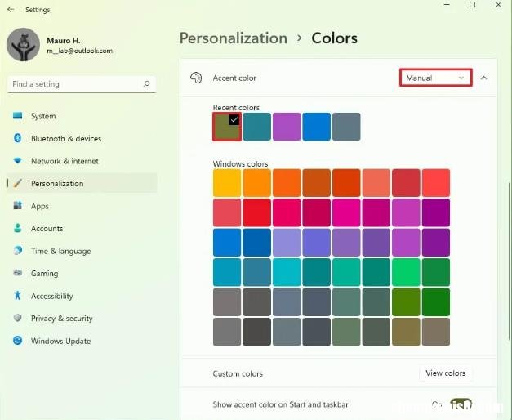Click the Privacy shield icon

pos(18,318)
